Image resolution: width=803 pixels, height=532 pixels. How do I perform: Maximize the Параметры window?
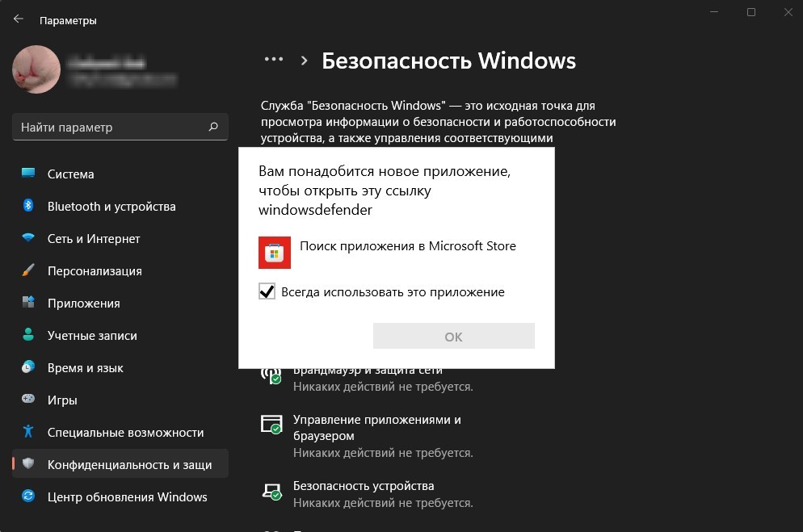click(x=751, y=12)
